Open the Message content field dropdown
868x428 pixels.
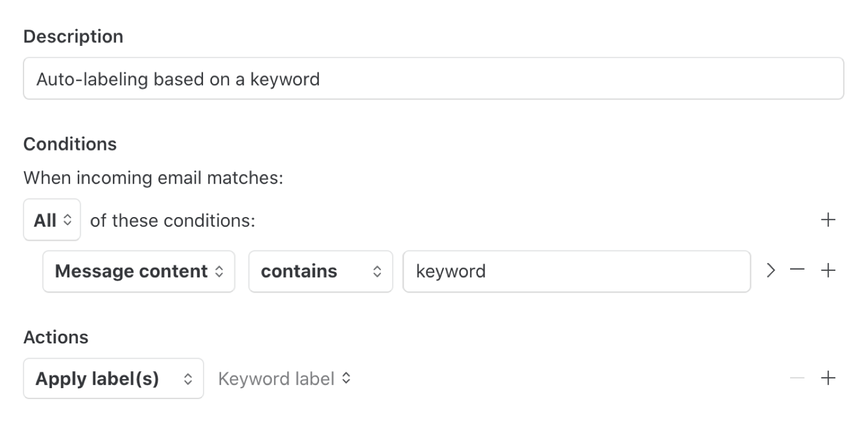coord(138,271)
